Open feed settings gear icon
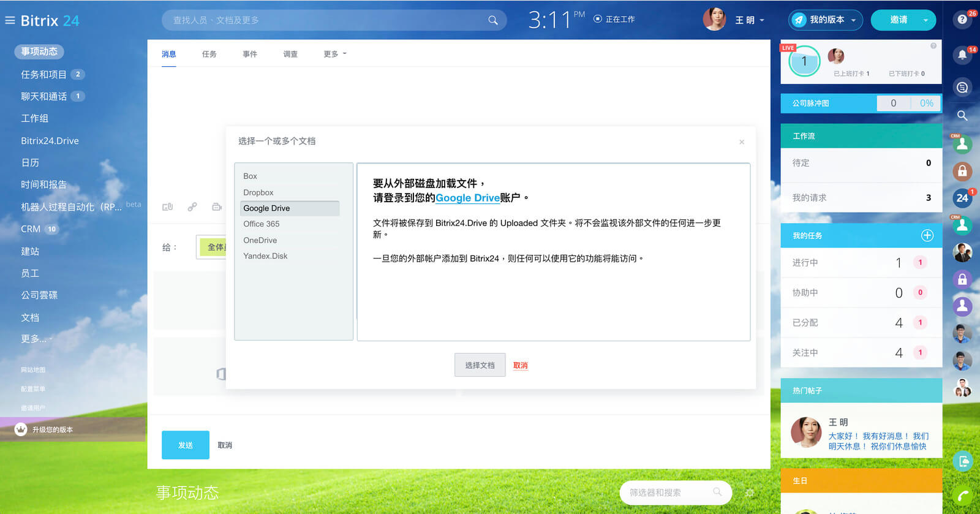This screenshot has height=514, width=980. [x=750, y=492]
